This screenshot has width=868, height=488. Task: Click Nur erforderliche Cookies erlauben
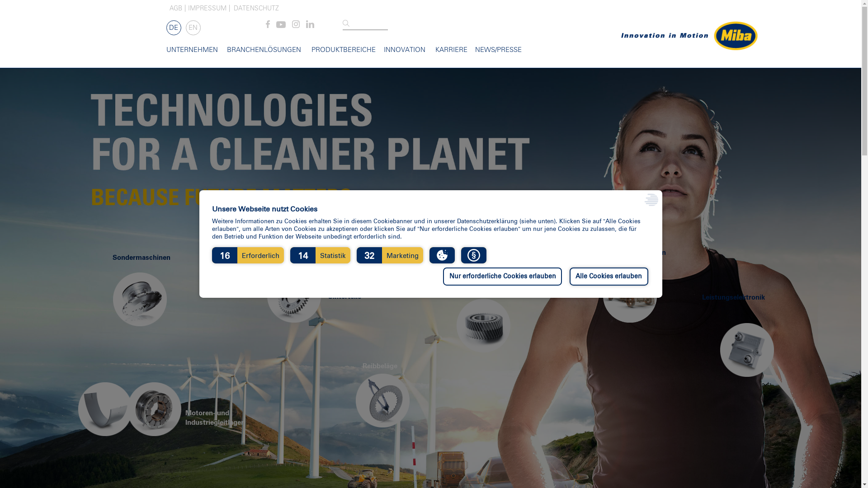pos(502,277)
